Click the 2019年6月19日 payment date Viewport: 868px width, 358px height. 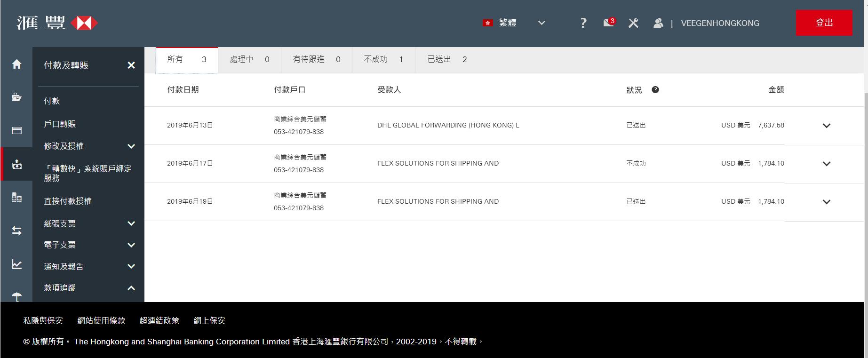(x=190, y=201)
